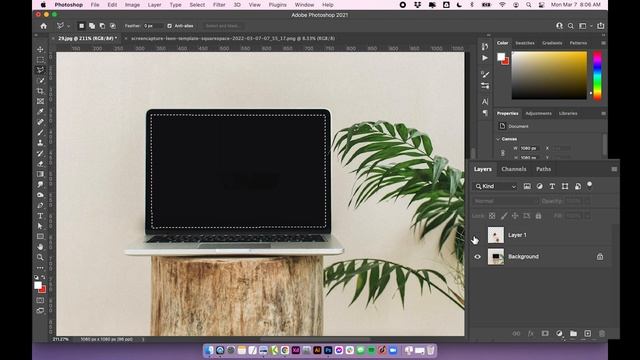
Task: Click the Share icon at top right
Action: pos(600,26)
